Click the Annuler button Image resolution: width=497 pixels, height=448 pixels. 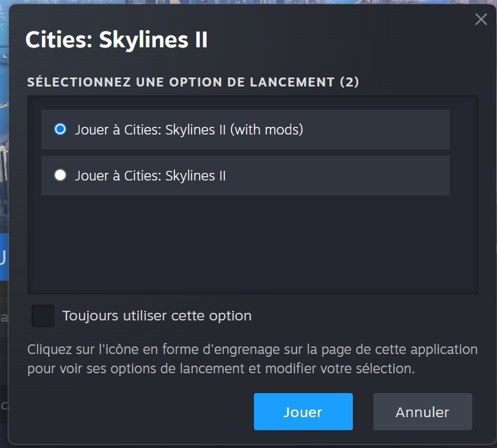pyautogui.click(x=422, y=412)
